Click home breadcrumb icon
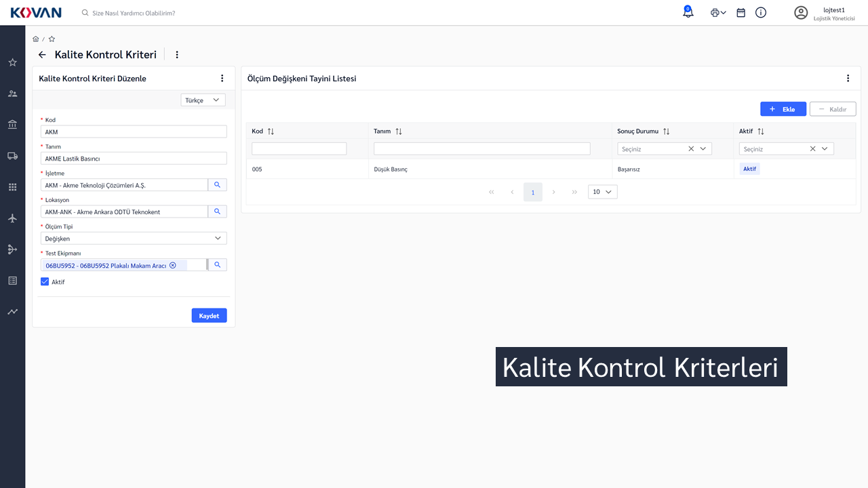The image size is (868, 488). 36,39
